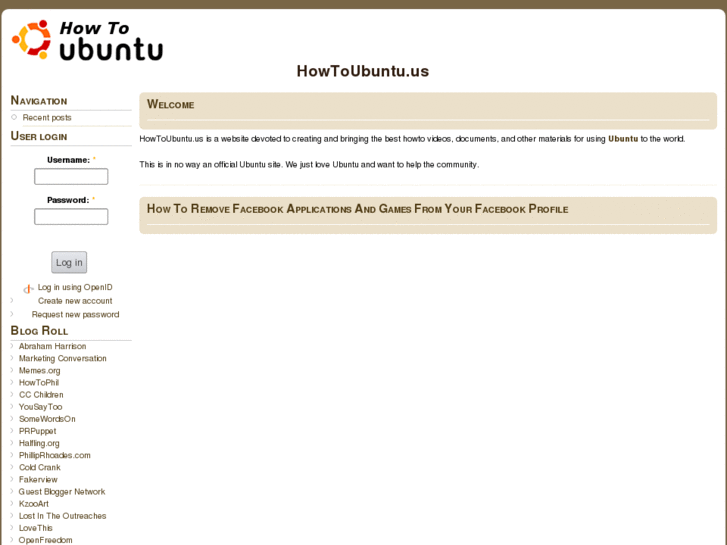This screenshot has width=727, height=545.
Task: Visit YouSayToo blog link
Action: [40, 406]
